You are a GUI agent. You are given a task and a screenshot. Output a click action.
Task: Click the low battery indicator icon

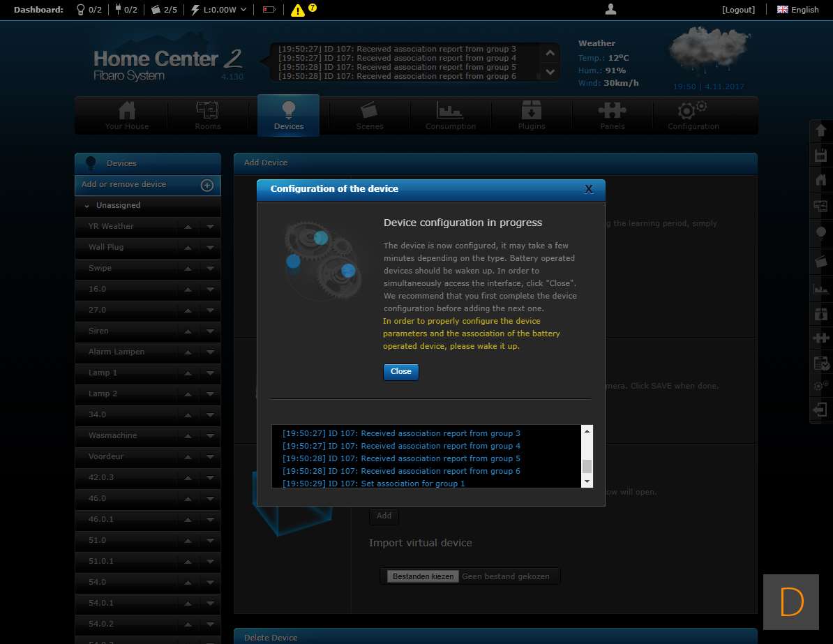point(269,10)
